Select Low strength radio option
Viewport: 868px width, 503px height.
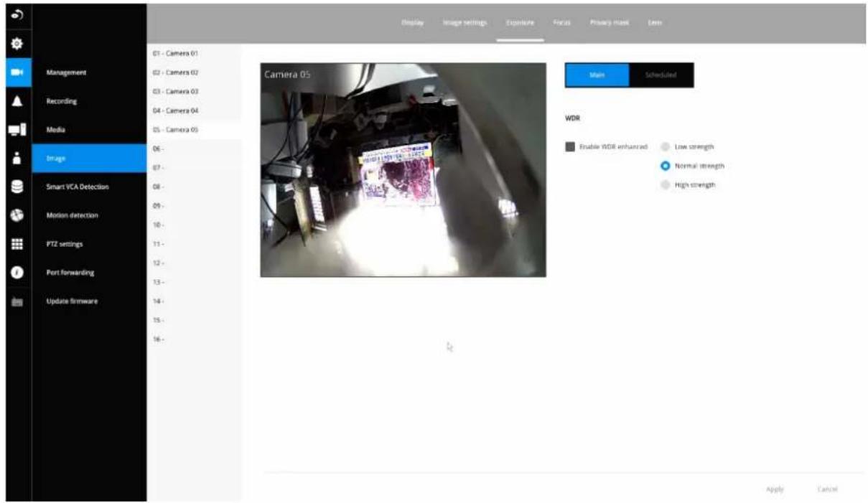pyautogui.click(x=665, y=146)
